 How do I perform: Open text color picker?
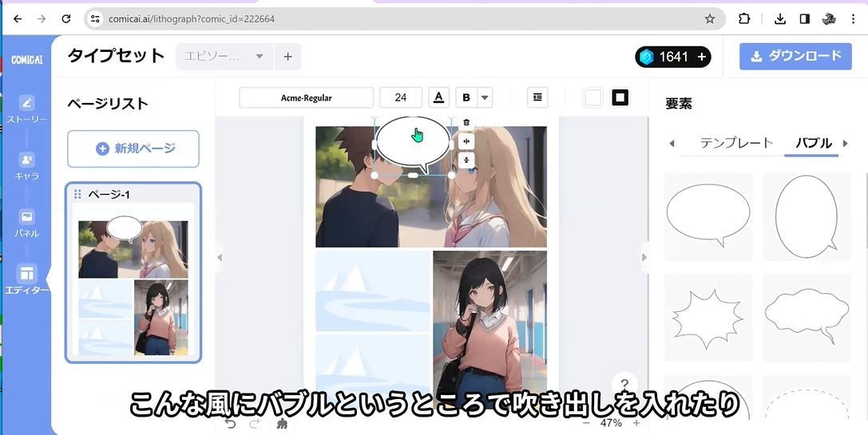438,97
